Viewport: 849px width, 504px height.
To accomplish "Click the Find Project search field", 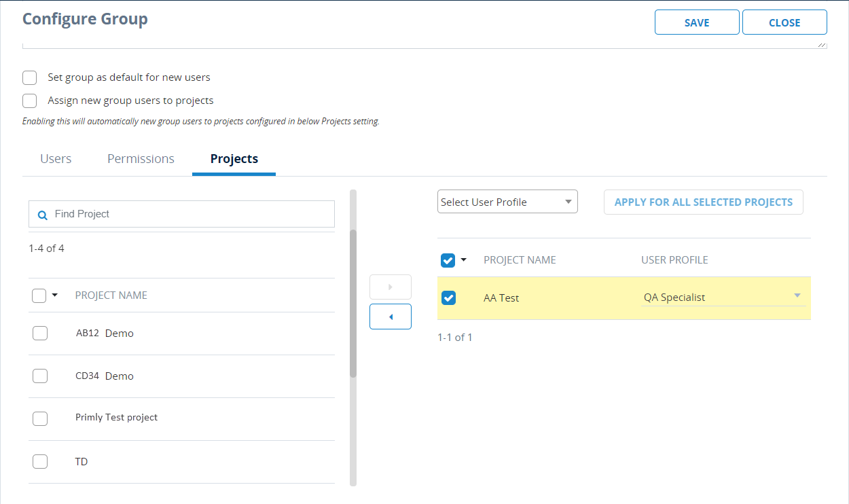I will (190, 214).
